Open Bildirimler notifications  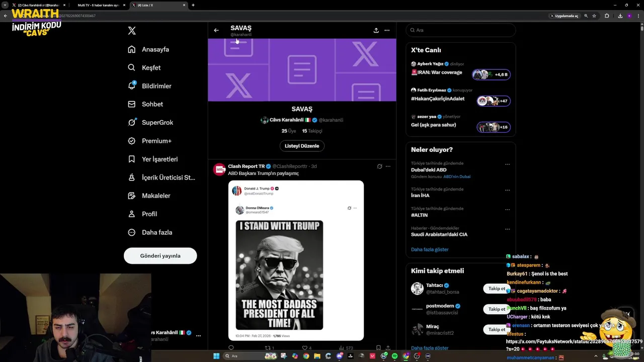click(150, 86)
